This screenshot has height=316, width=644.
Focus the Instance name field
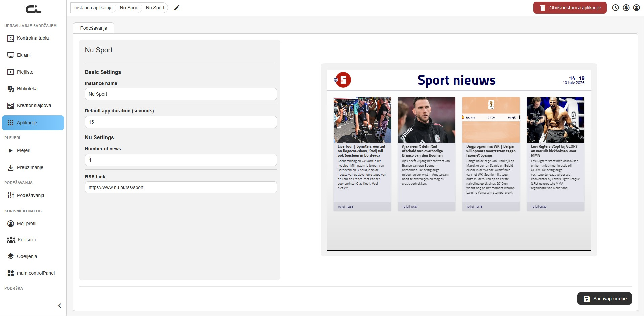tap(181, 94)
